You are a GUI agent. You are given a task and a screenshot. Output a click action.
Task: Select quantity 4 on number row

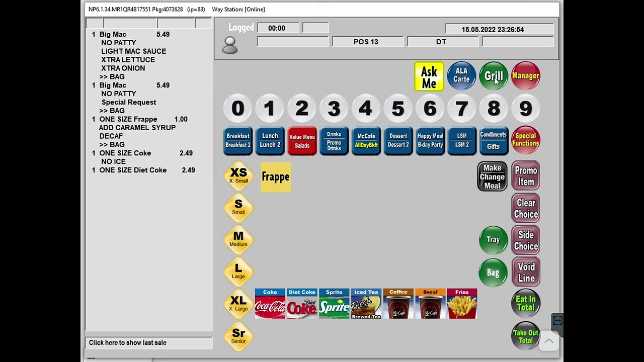[366, 108]
